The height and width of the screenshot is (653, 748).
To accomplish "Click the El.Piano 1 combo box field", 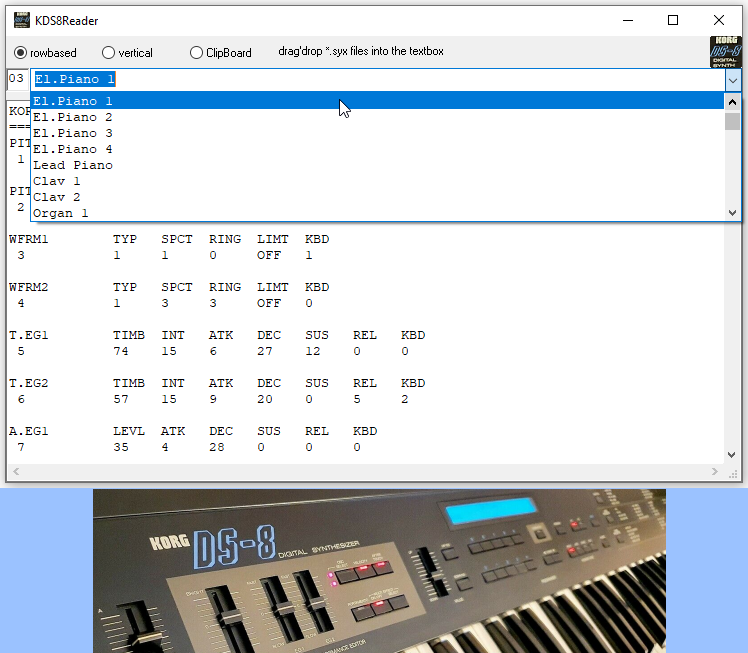I will (378, 79).
